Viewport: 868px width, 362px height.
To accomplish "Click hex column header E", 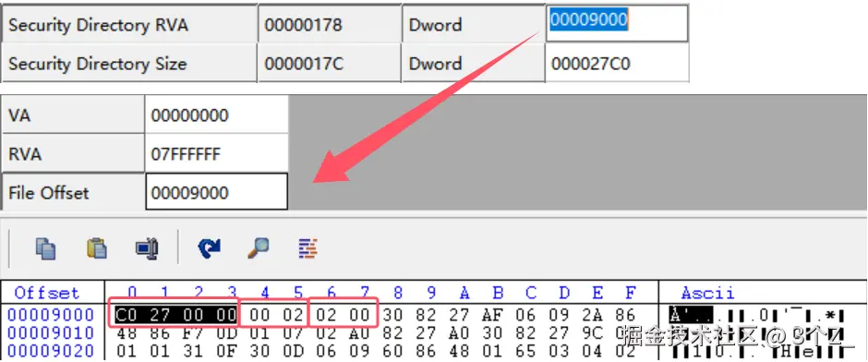I will pos(597,292).
